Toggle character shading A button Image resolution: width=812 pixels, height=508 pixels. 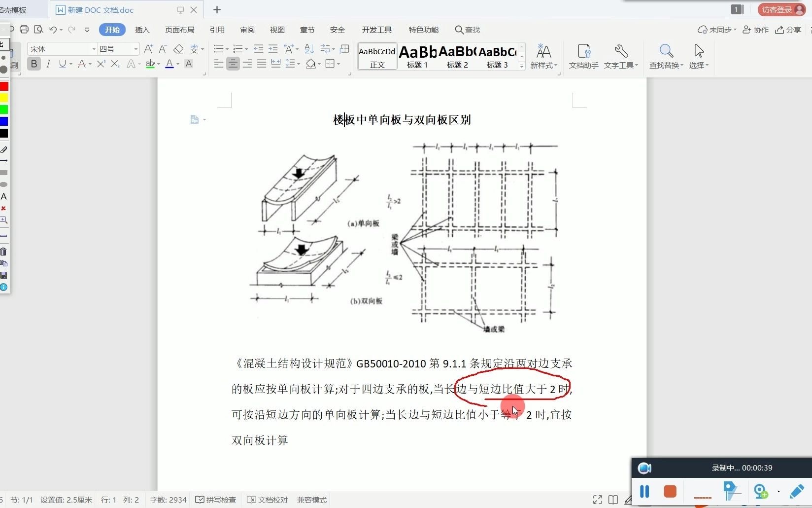click(x=189, y=64)
